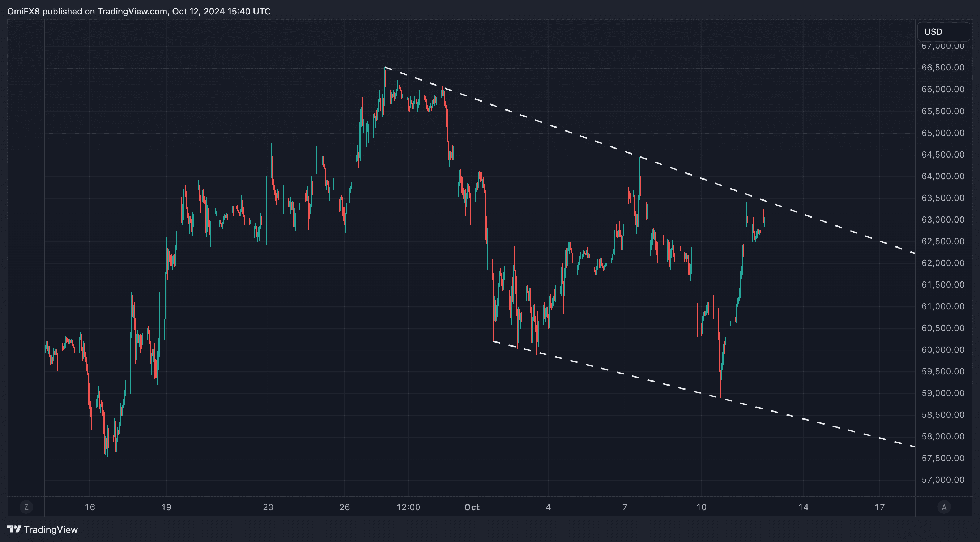This screenshot has height=542, width=980.
Task: Click the 14 date label on time axis
Action: click(803, 507)
